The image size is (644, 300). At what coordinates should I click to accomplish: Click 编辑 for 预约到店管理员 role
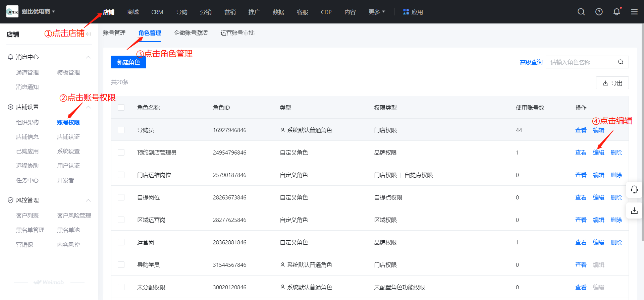pos(598,152)
